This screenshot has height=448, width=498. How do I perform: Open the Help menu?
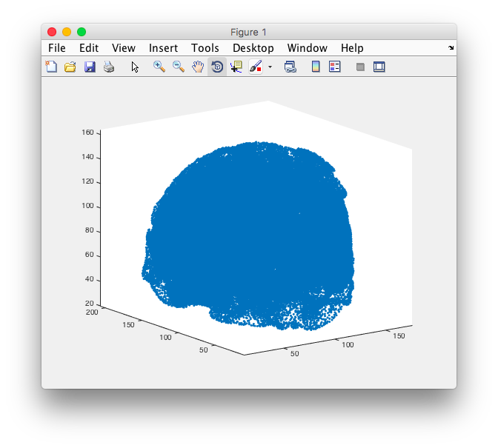[x=352, y=48]
